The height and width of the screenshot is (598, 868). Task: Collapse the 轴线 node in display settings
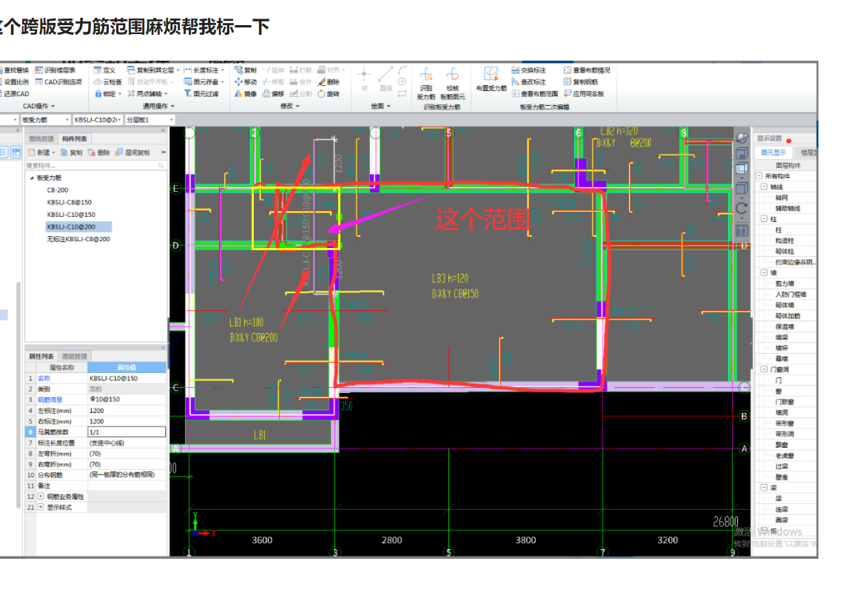pos(764,187)
